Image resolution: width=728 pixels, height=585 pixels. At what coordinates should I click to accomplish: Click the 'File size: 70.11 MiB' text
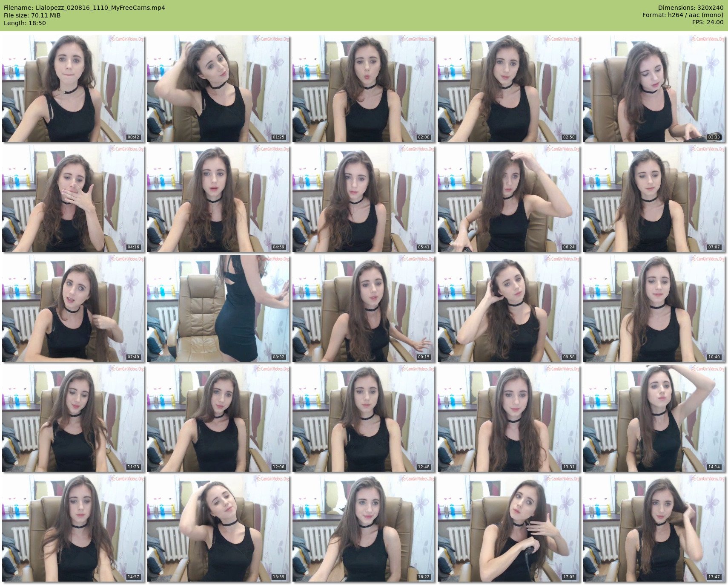pos(32,15)
